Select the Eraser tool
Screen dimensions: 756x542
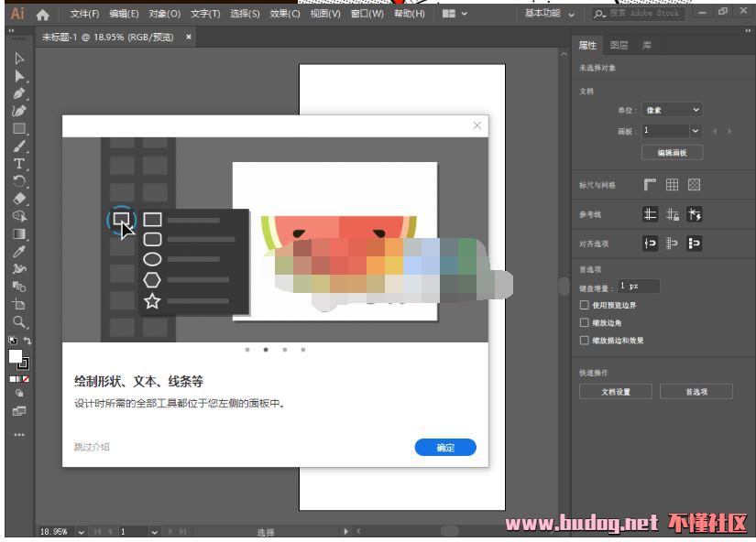point(19,198)
